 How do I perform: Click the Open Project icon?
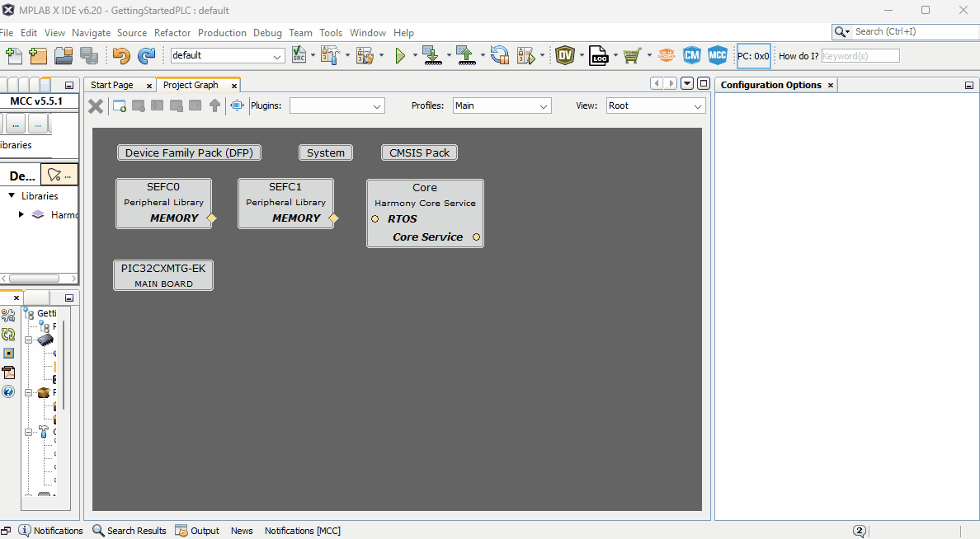click(64, 55)
